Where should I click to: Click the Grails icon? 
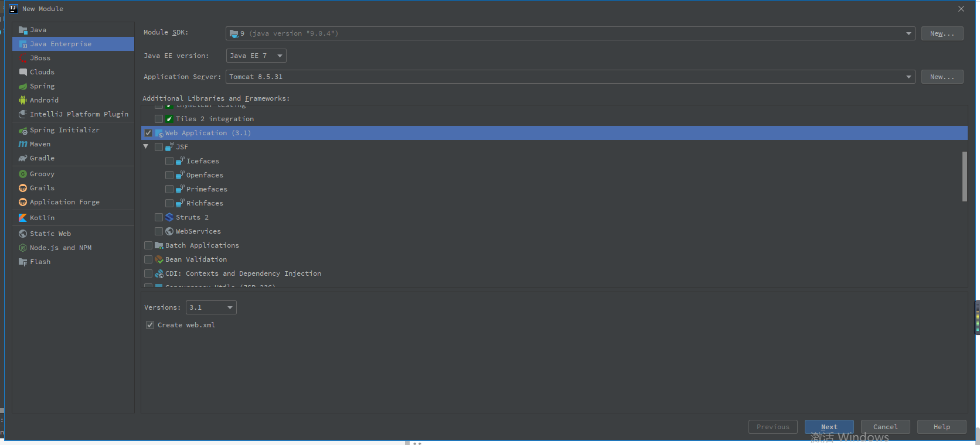(23, 188)
